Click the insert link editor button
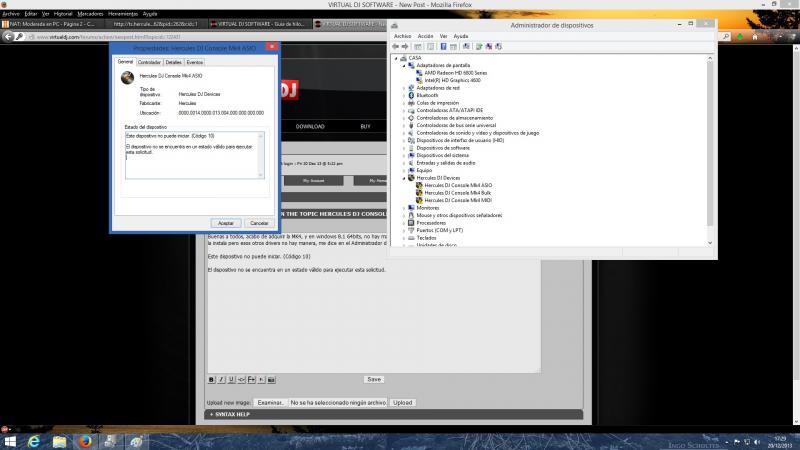This screenshot has width=800, height=450. coord(241,380)
